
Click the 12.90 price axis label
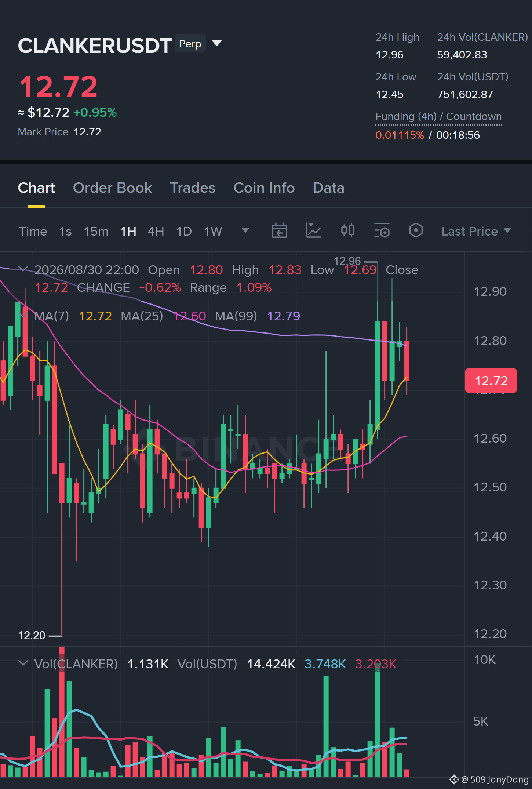(490, 292)
